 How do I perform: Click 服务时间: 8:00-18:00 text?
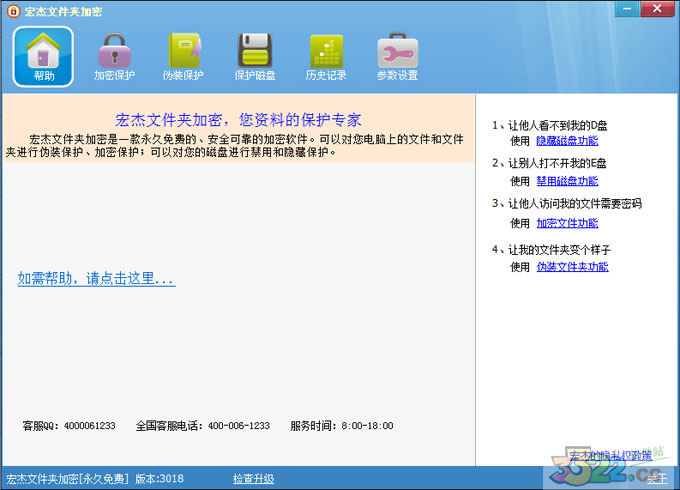click(342, 426)
